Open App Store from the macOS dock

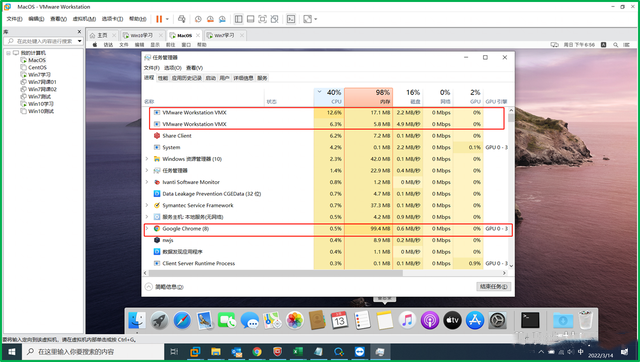click(475, 320)
